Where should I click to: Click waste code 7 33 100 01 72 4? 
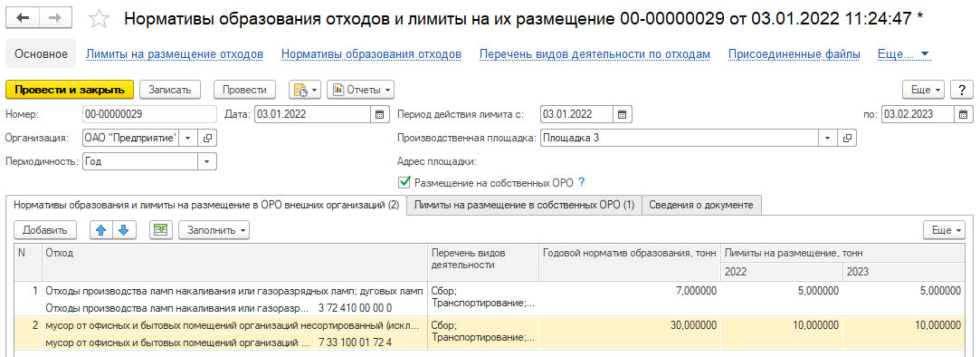355,343
